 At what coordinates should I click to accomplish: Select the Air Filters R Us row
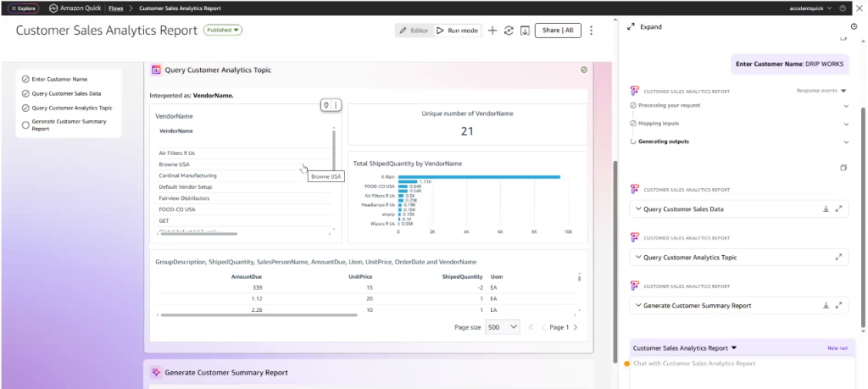[243, 153]
